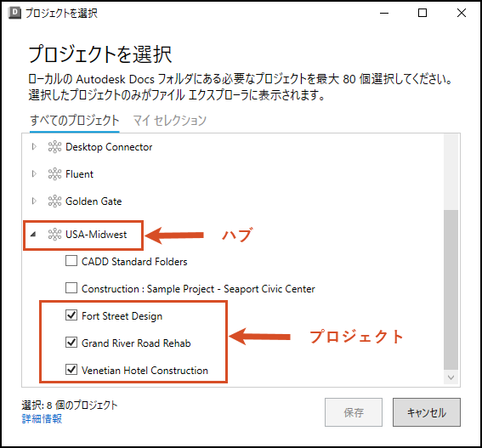Minimize the プロジェクトを選択 window
Image resolution: width=482 pixels, height=448 pixels.
click(x=384, y=13)
